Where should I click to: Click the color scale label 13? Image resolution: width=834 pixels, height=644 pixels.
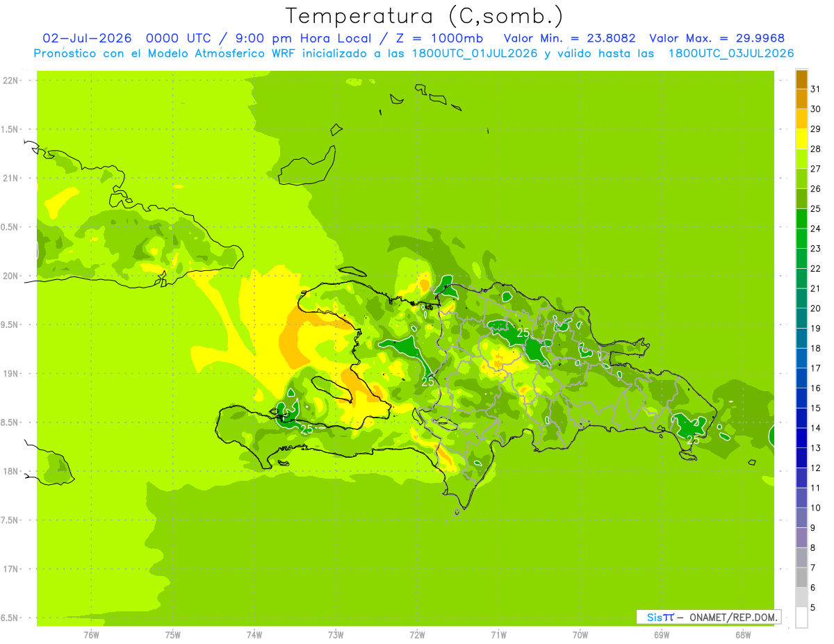pyautogui.click(x=815, y=448)
